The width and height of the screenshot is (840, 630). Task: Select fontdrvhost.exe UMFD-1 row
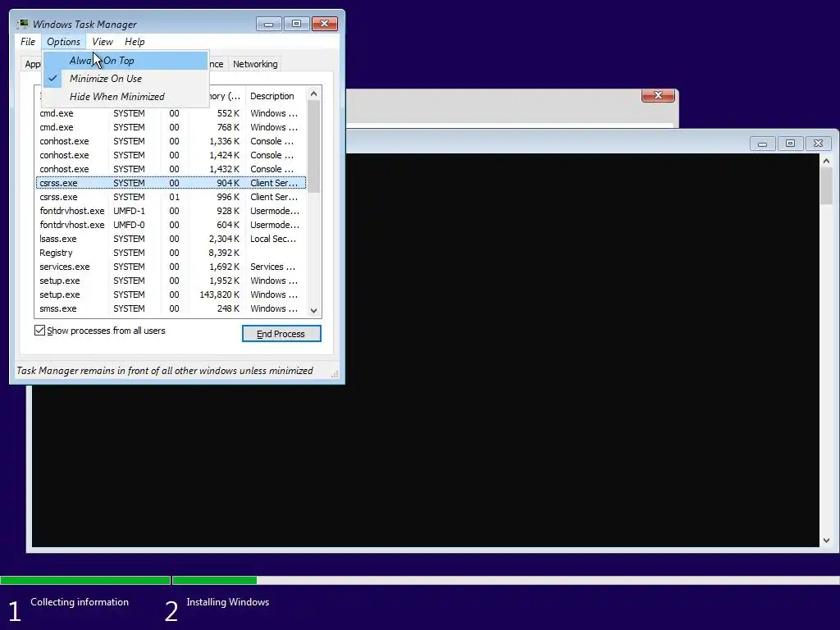click(x=171, y=211)
